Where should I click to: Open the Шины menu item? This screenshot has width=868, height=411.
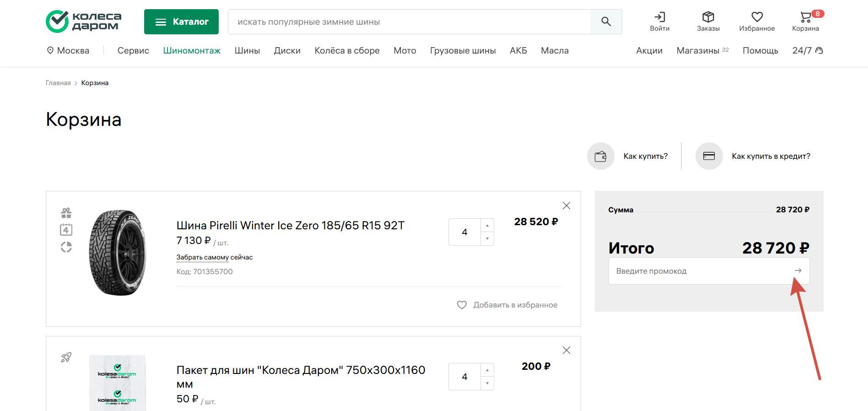coord(247,50)
